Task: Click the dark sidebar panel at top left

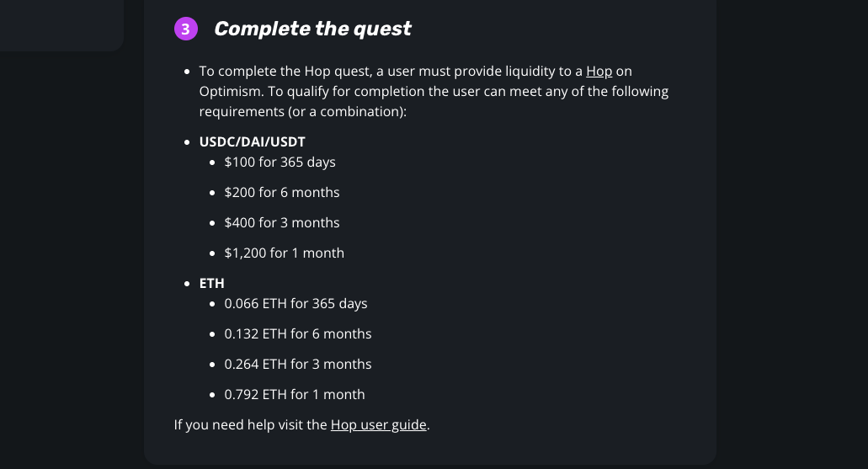Action: (61, 25)
